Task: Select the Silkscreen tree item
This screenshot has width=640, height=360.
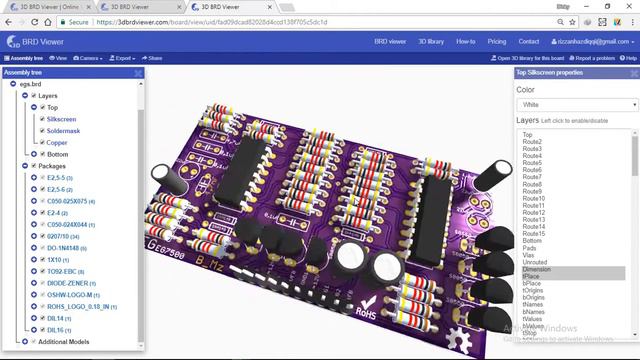Action: click(x=61, y=119)
